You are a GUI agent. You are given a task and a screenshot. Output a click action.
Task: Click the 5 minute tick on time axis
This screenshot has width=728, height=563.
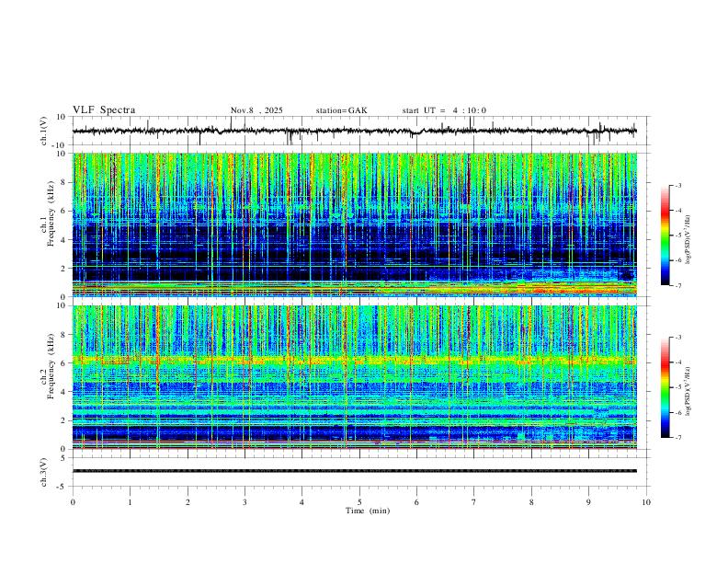pos(359,502)
